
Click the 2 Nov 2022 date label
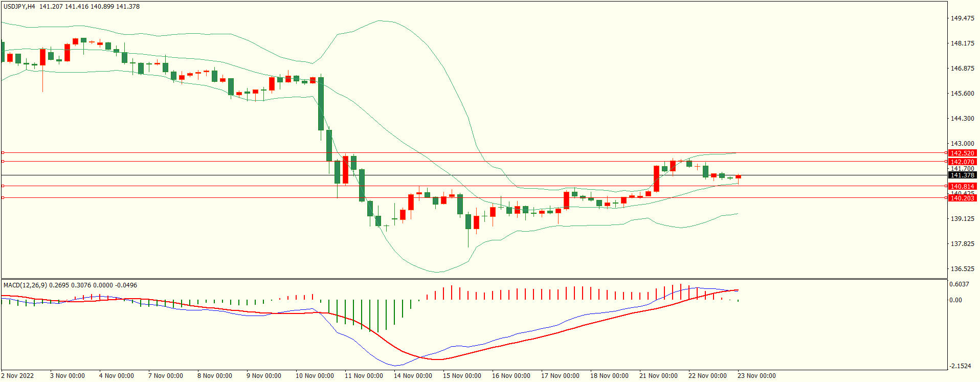click(17, 376)
